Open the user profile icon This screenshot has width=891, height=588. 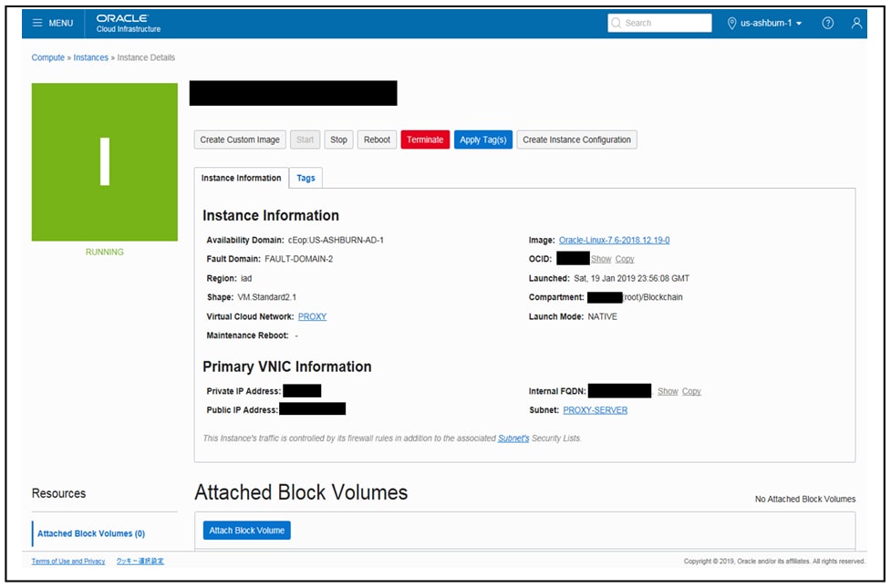[x=855, y=24]
